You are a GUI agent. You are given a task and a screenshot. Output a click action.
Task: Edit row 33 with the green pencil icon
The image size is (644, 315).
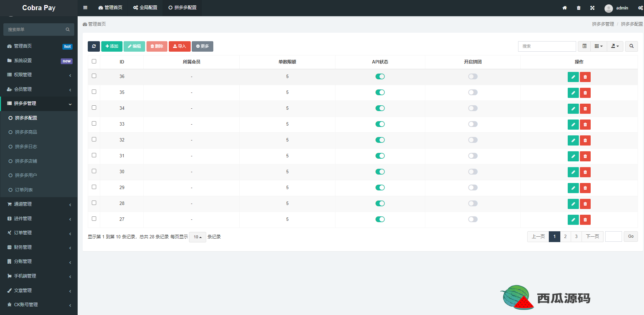(573, 125)
